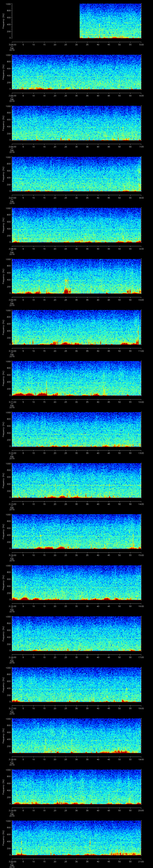Click the '3:19:00' start time label

[x=12, y=810]
